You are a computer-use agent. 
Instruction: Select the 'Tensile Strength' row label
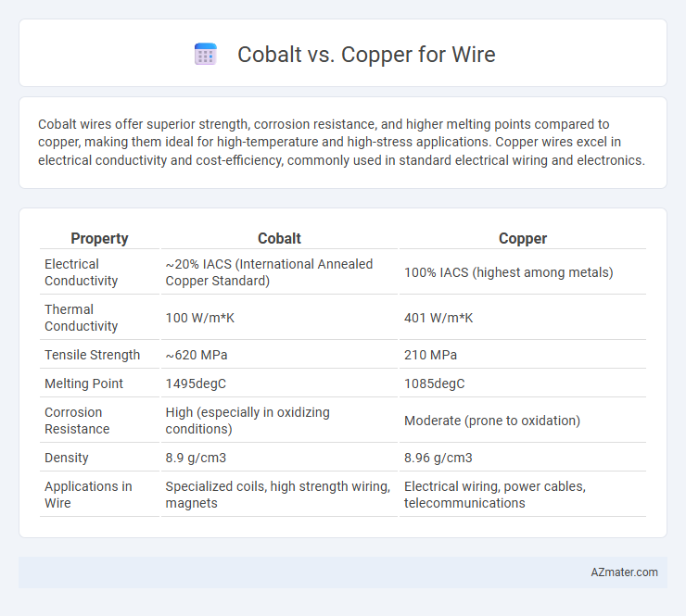pyautogui.click(x=93, y=355)
